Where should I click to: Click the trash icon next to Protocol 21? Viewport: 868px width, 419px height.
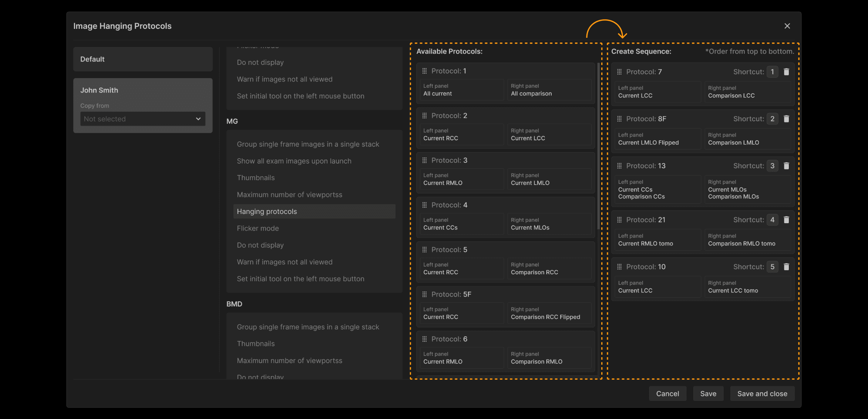click(787, 220)
